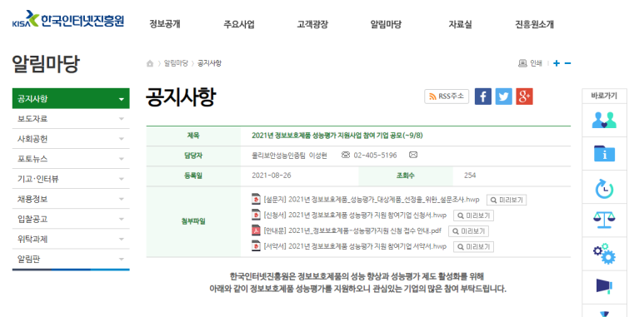
Task: Share on Google Plus icon
Action: (524, 97)
